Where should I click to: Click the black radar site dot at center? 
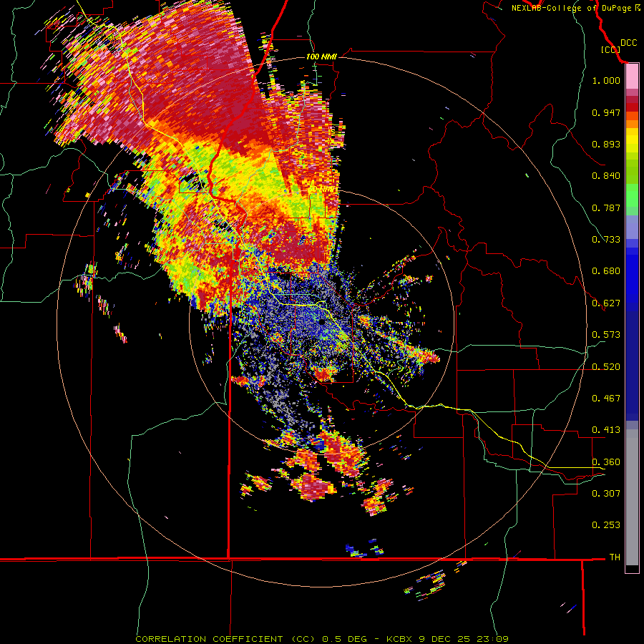tap(322, 323)
